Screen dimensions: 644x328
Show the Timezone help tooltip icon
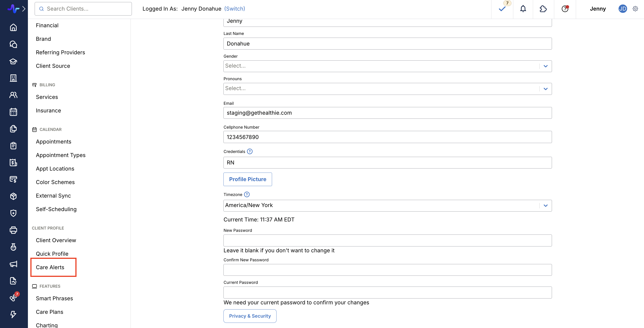(246, 194)
